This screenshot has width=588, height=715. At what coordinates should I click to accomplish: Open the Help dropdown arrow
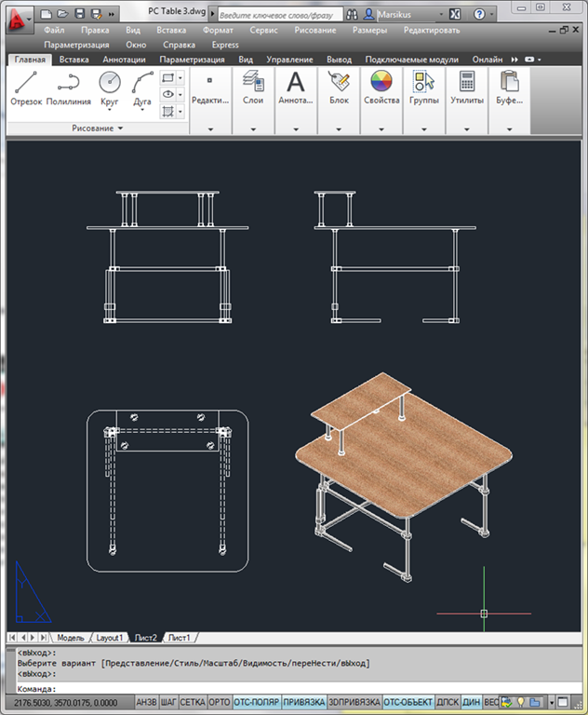(491, 15)
